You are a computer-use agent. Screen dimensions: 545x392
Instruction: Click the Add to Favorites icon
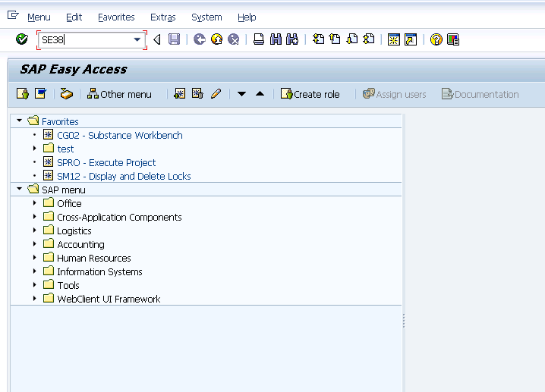tap(180, 94)
